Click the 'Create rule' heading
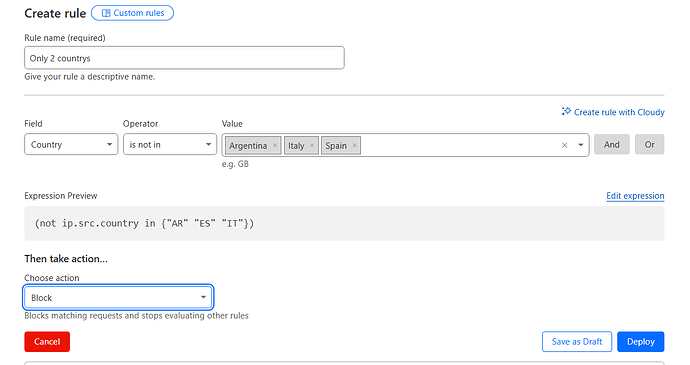The width and height of the screenshot is (690, 365). [55, 13]
